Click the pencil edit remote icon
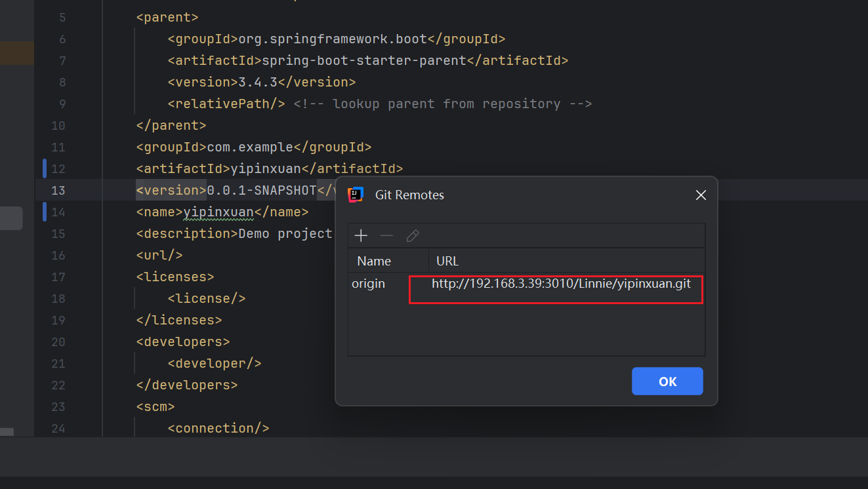This screenshot has height=489, width=868. point(413,235)
